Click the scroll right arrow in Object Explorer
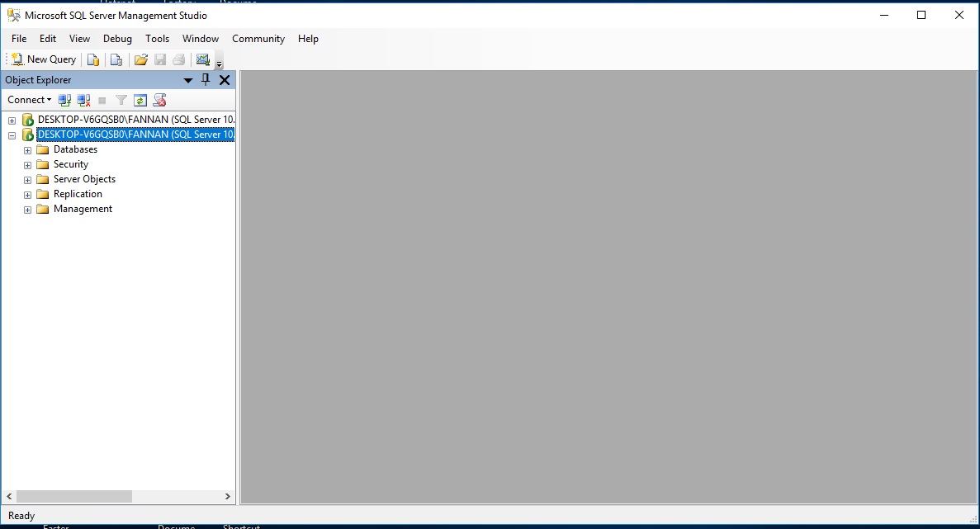Image resolution: width=980 pixels, height=529 pixels. (x=228, y=497)
